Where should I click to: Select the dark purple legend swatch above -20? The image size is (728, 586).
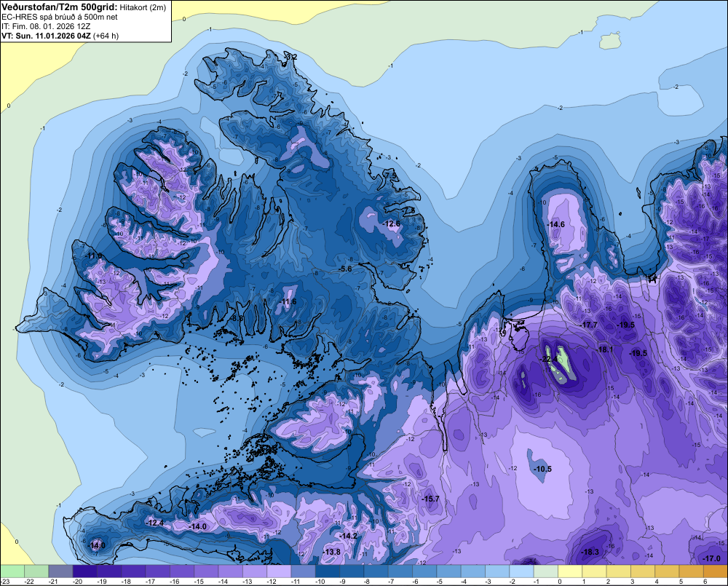pyautogui.click(x=85, y=571)
